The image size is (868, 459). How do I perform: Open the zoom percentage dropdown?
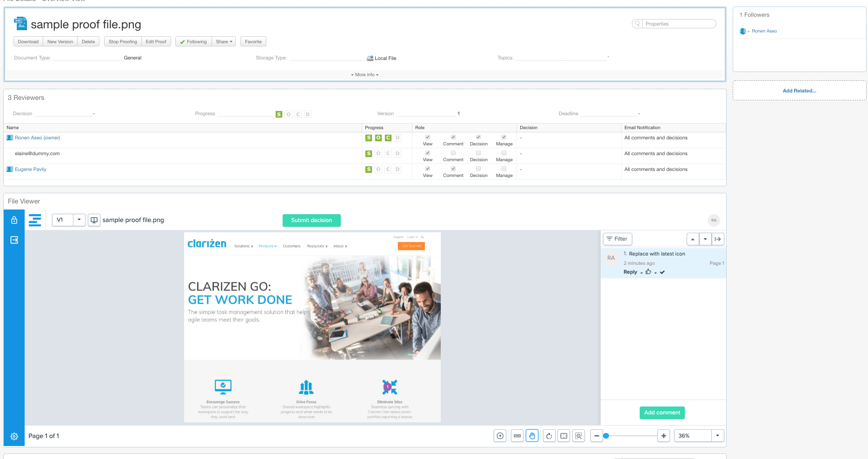click(717, 436)
